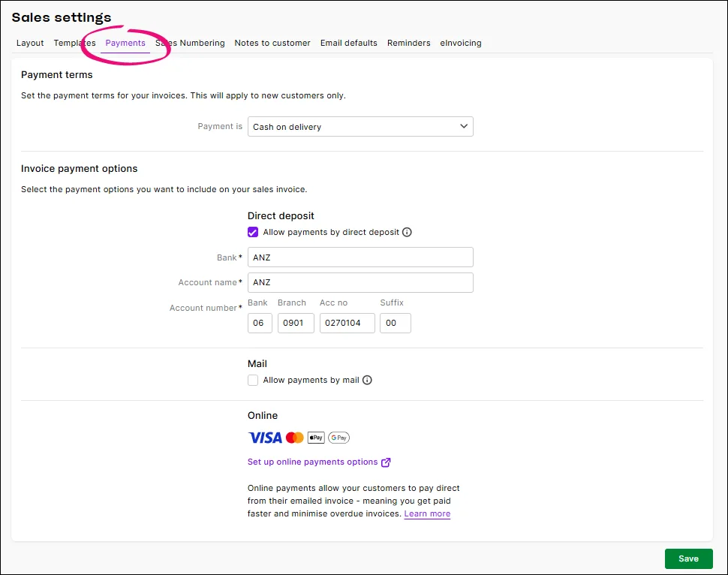Click the Apple Pay icon

click(316, 437)
